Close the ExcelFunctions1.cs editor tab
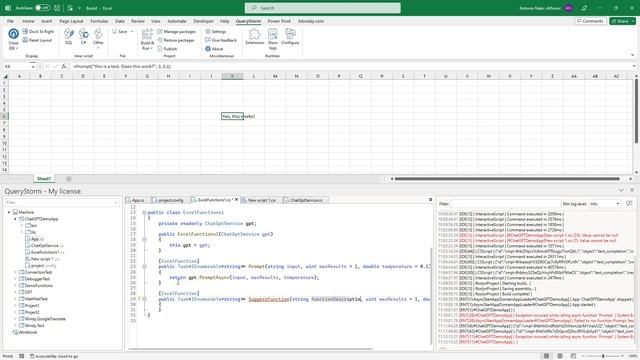The height and width of the screenshot is (360, 640). point(236,200)
